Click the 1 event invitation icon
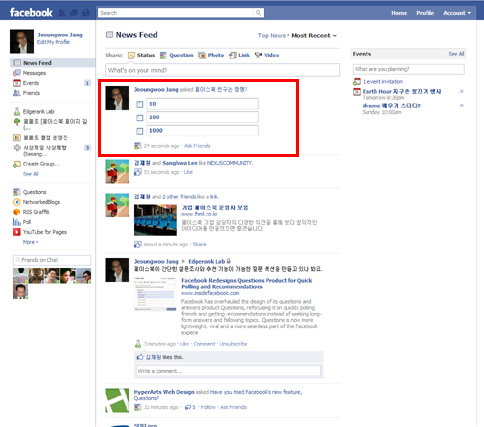Viewport: 484px width, 427px height. [x=357, y=81]
